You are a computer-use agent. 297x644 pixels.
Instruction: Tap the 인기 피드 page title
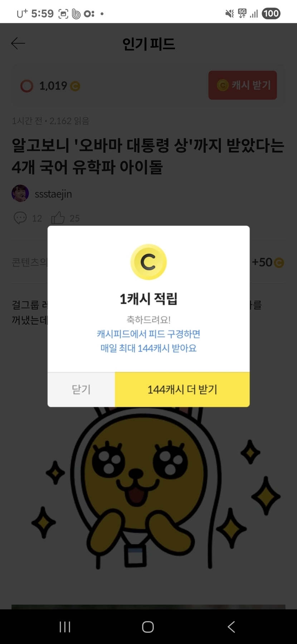coord(148,44)
